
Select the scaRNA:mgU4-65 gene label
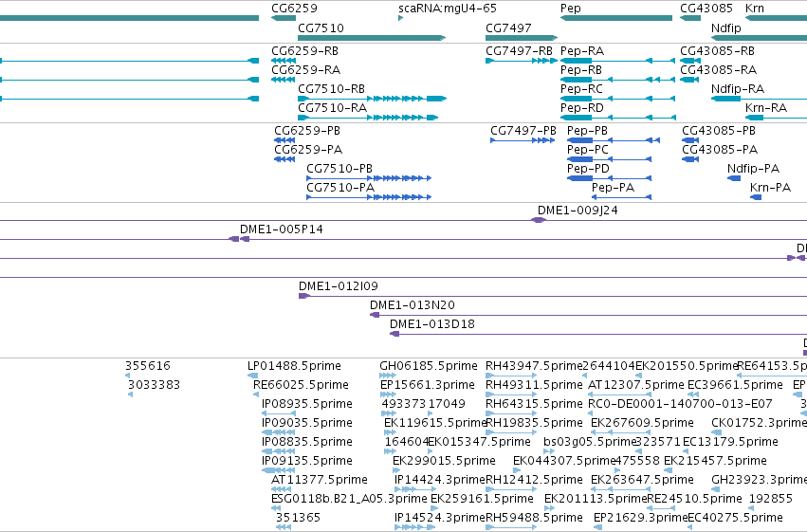click(448, 9)
